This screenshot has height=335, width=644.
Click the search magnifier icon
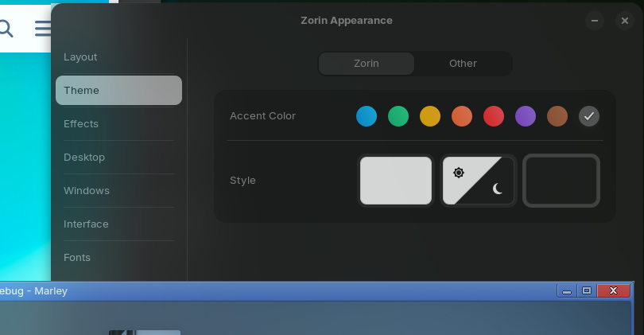[6, 29]
